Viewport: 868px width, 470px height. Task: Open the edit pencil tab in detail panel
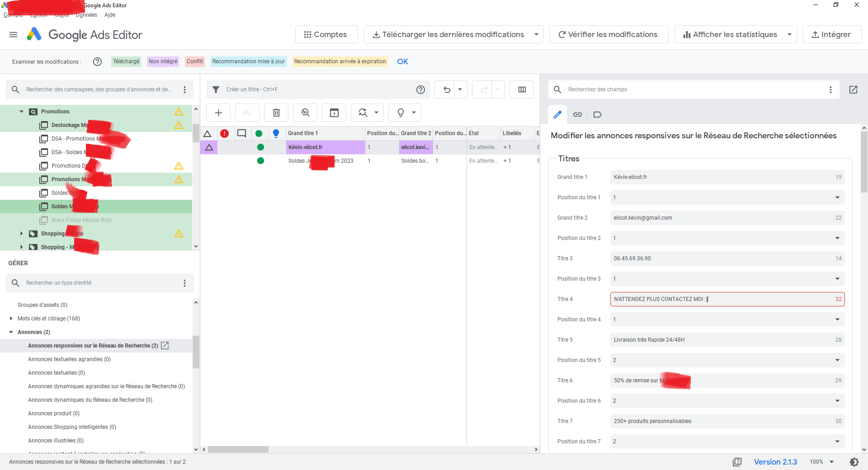click(557, 114)
